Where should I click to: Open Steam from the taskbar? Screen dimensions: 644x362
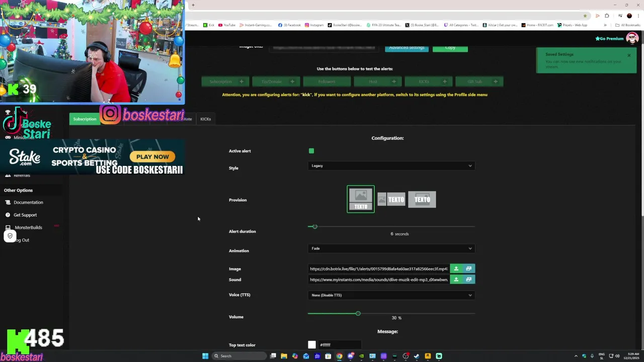[417, 356]
